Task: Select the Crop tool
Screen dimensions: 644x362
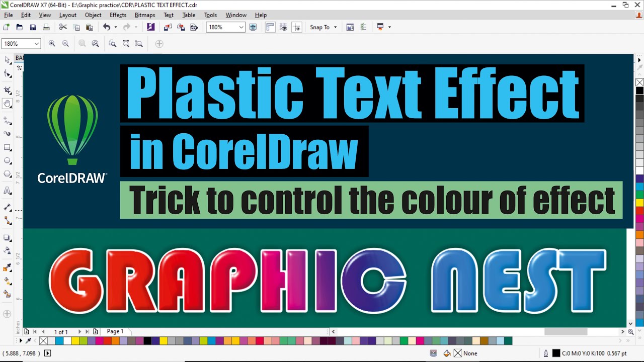Action: click(8, 90)
